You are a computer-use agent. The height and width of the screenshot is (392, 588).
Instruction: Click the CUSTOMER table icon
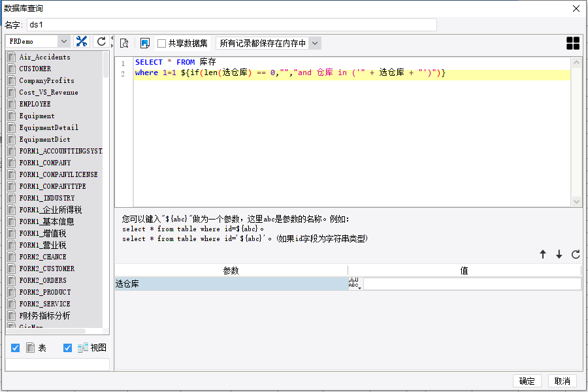click(x=12, y=69)
